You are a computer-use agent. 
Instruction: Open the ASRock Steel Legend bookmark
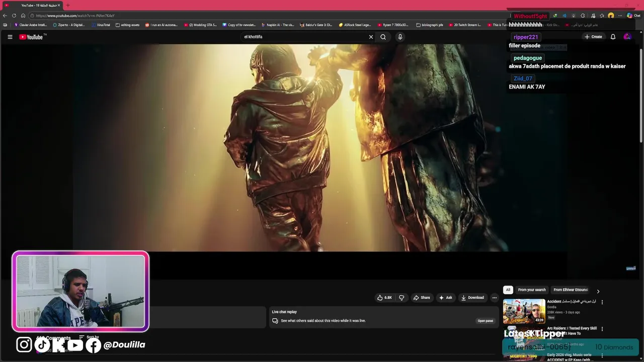point(355,25)
